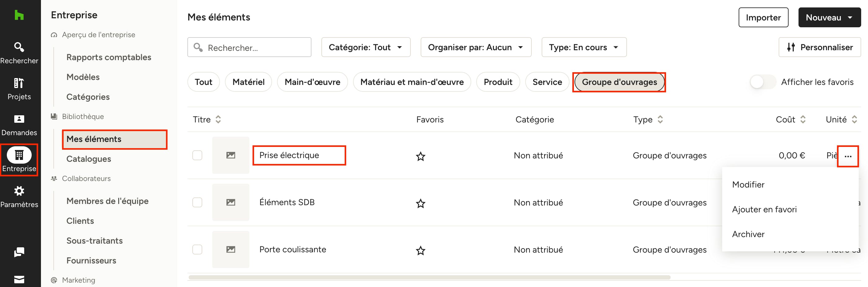868x287 pixels.
Task: Click the Collaborateurs section icon
Action: tap(54, 178)
